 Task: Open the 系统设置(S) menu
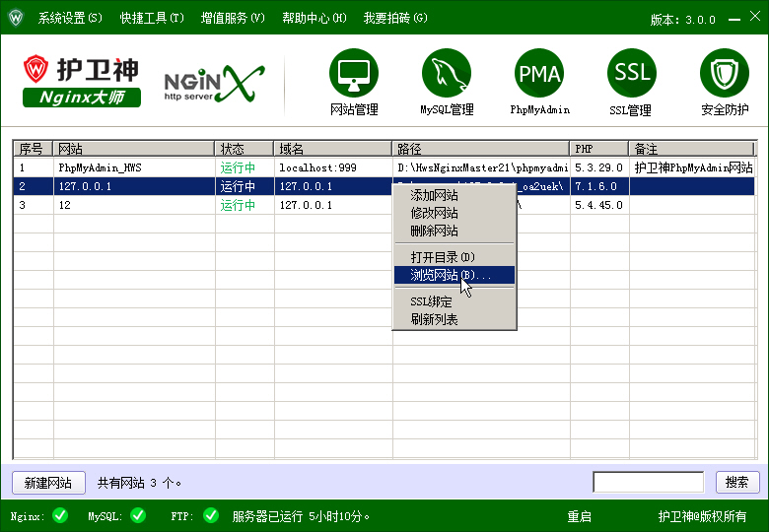(x=69, y=18)
